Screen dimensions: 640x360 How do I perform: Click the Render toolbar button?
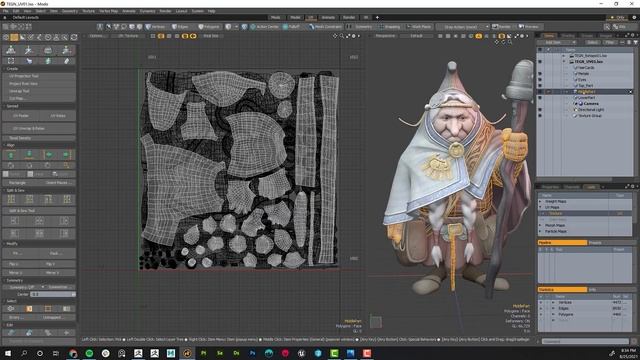502,27
